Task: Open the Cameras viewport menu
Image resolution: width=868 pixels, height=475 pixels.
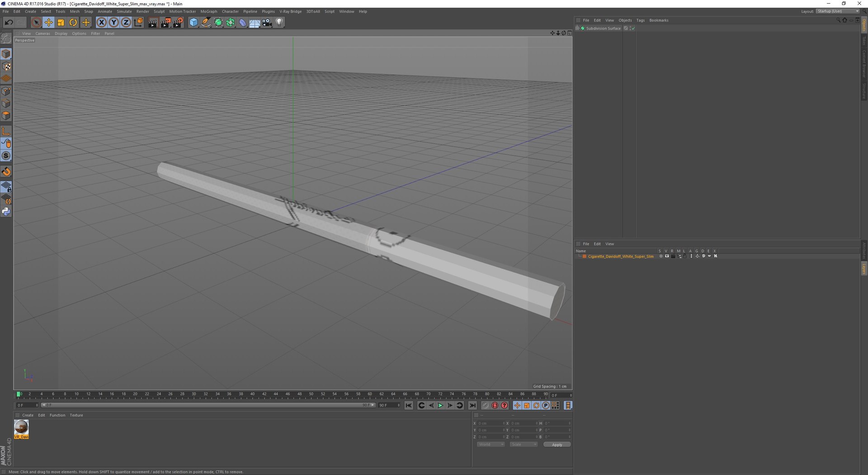Action: (42, 33)
